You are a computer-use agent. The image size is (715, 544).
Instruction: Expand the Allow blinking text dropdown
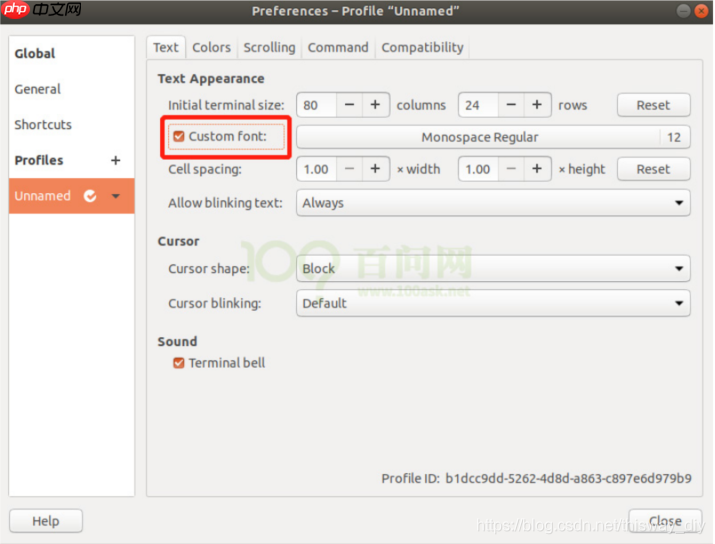click(x=493, y=203)
